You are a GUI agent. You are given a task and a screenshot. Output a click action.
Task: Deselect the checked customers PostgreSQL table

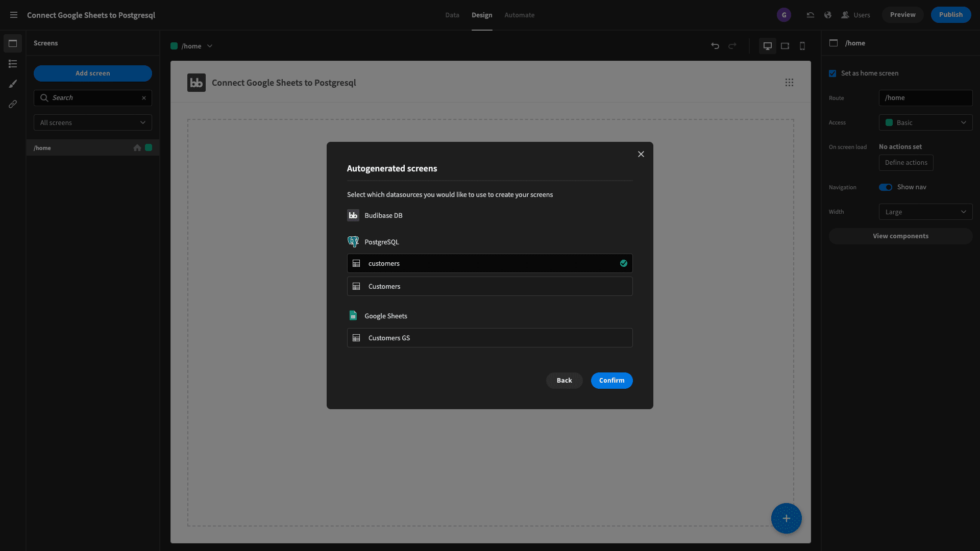click(x=489, y=263)
